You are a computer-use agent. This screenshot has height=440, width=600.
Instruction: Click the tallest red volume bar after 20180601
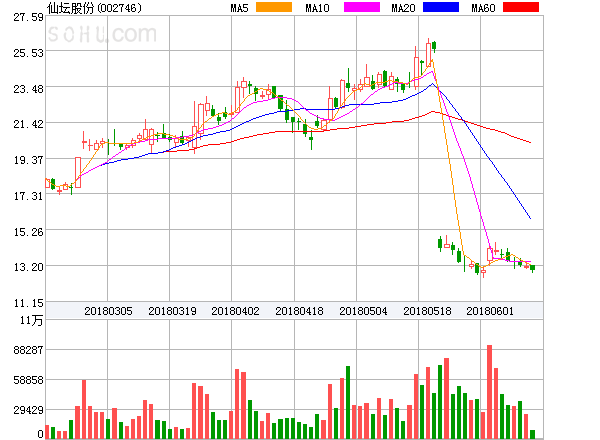coord(489,392)
